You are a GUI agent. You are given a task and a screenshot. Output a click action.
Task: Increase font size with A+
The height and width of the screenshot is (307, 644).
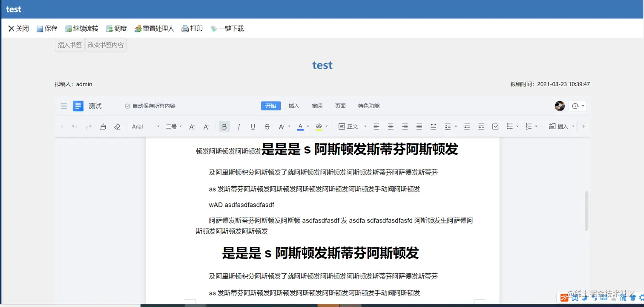point(192,127)
